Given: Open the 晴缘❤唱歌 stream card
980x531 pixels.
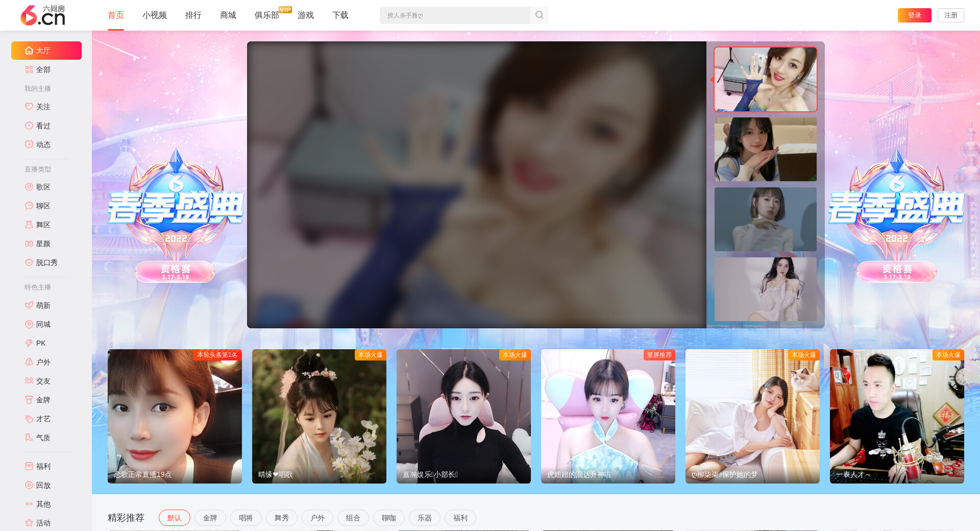Looking at the screenshot, I should (x=319, y=416).
